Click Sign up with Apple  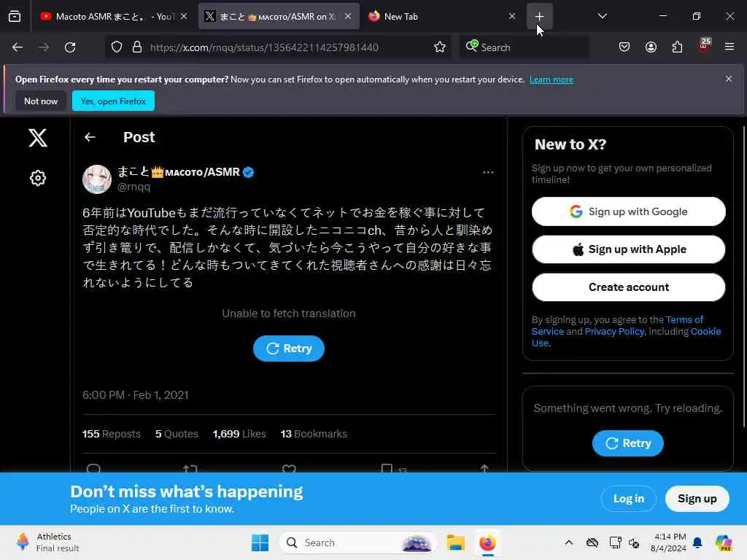click(x=628, y=249)
